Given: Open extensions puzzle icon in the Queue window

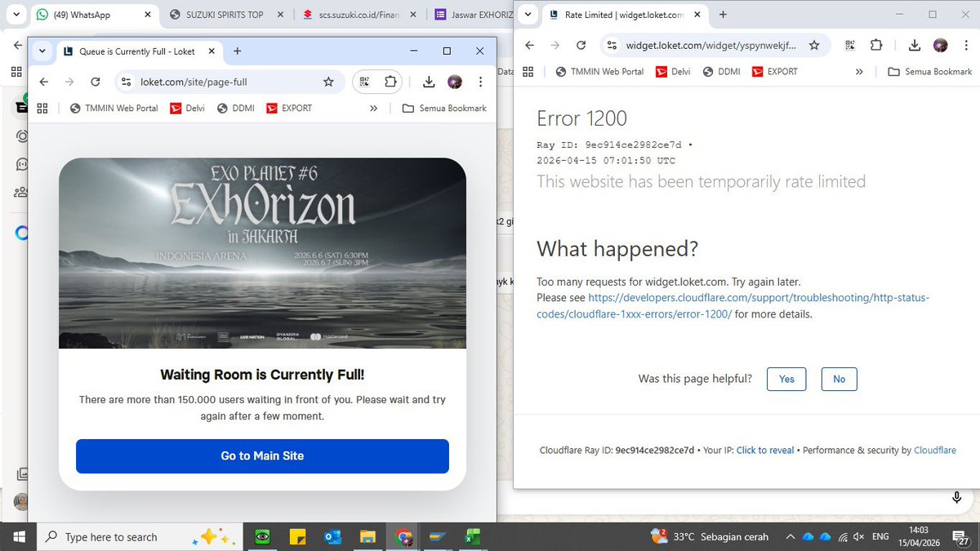Looking at the screenshot, I should (x=390, y=82).
